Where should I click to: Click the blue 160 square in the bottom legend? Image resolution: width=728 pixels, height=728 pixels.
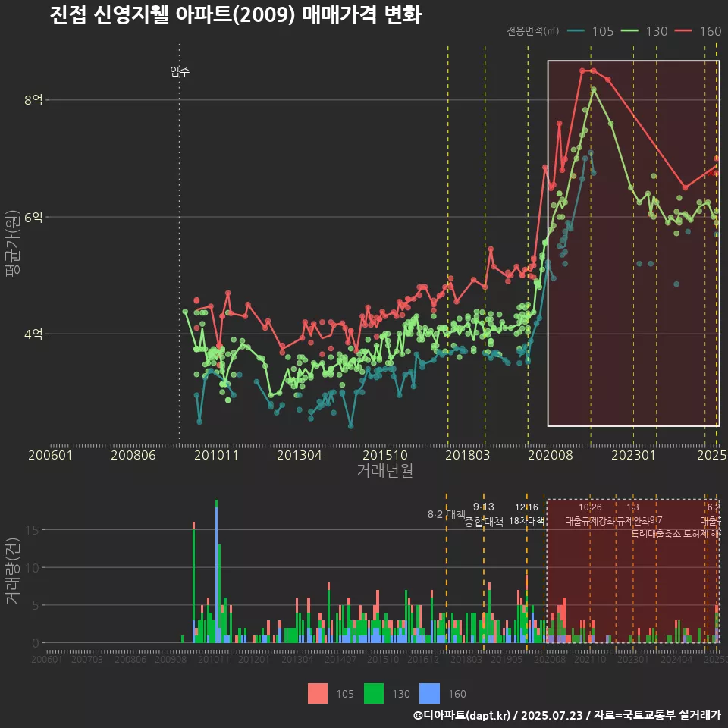pyautogui.click(x=429, y=694)
